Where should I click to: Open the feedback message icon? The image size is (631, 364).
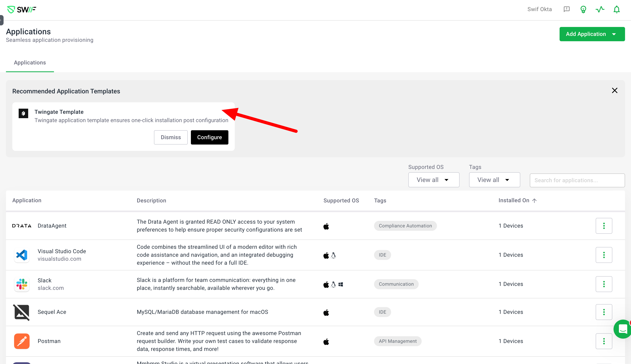[x=567, y=10]
